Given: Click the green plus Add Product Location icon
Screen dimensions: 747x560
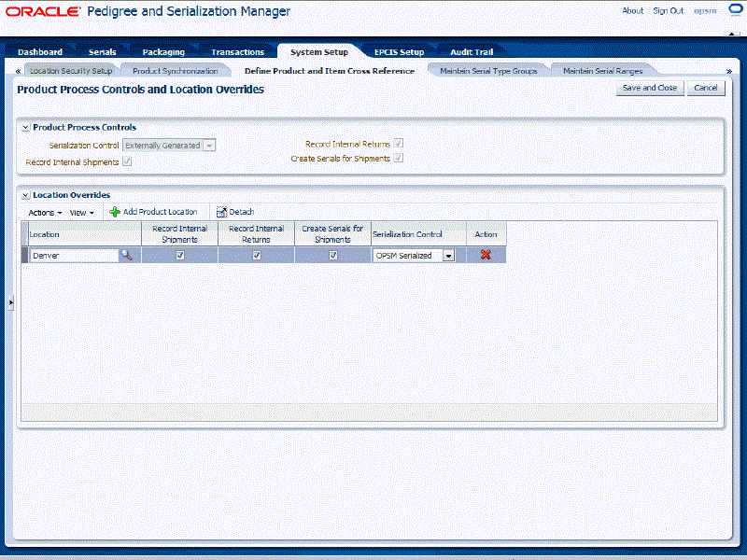Looking at the screenshot, I should click(x=114, y=212).
